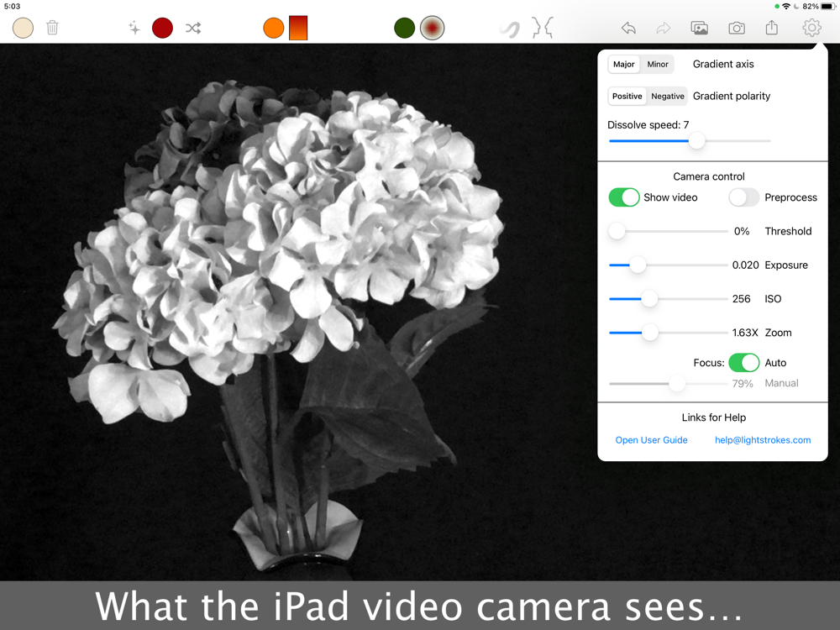840x630 pixels.
Task: Click the trash can icon
Action: tap(52, 28)
